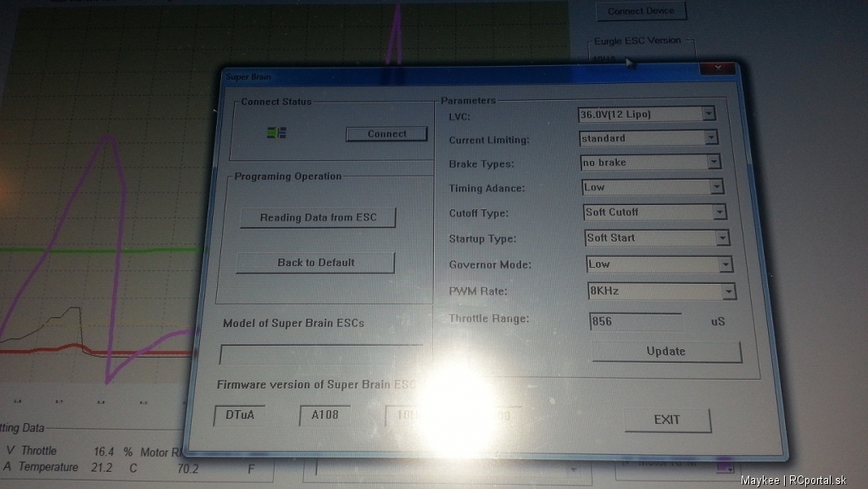The image size is (868, 489).
Task: Expand the Cutoff Type dropdown
Action: point(719,212)
